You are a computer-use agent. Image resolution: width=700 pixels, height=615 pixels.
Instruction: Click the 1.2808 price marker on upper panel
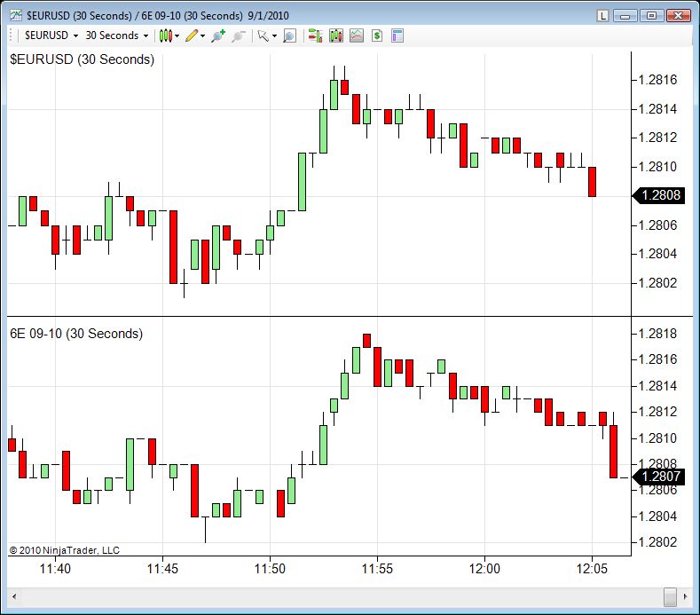[x=658, y=195]
